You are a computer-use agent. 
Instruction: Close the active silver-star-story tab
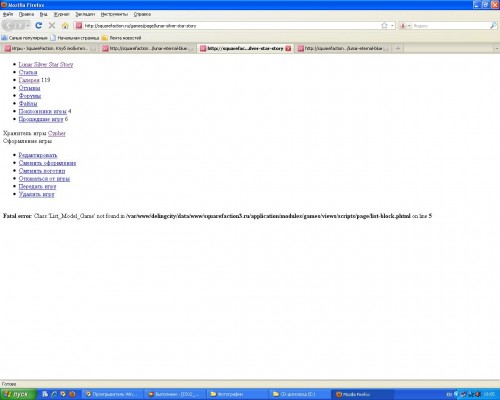pos(288,49)
